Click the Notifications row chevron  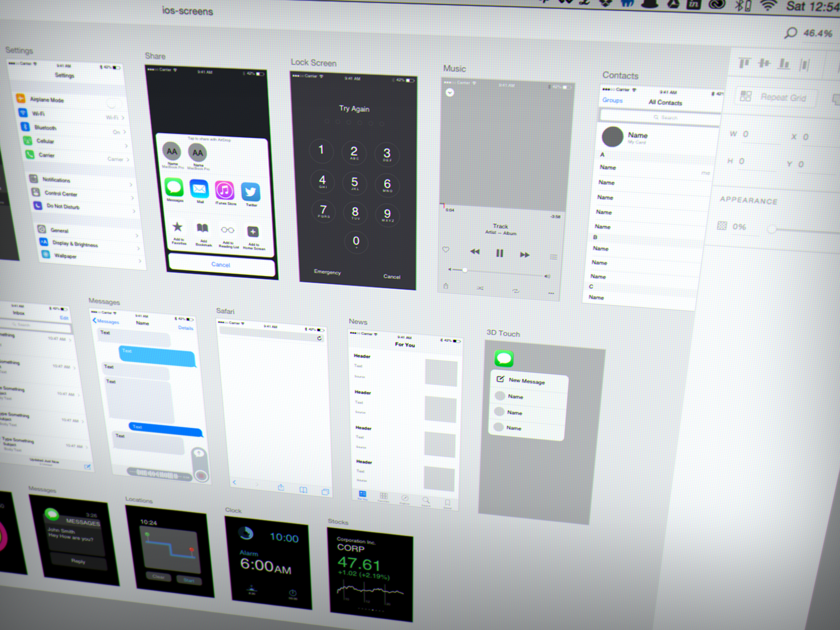click(x=131, y=185)
